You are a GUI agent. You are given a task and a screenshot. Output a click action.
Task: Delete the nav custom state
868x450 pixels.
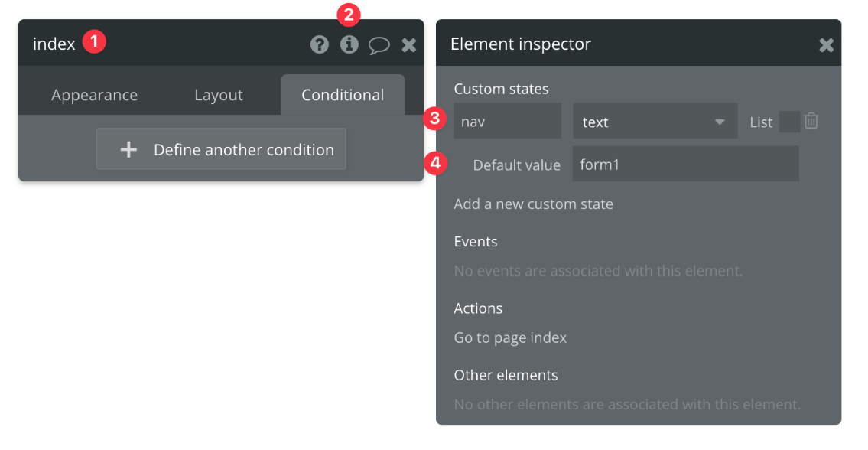(x=811, y=121)
